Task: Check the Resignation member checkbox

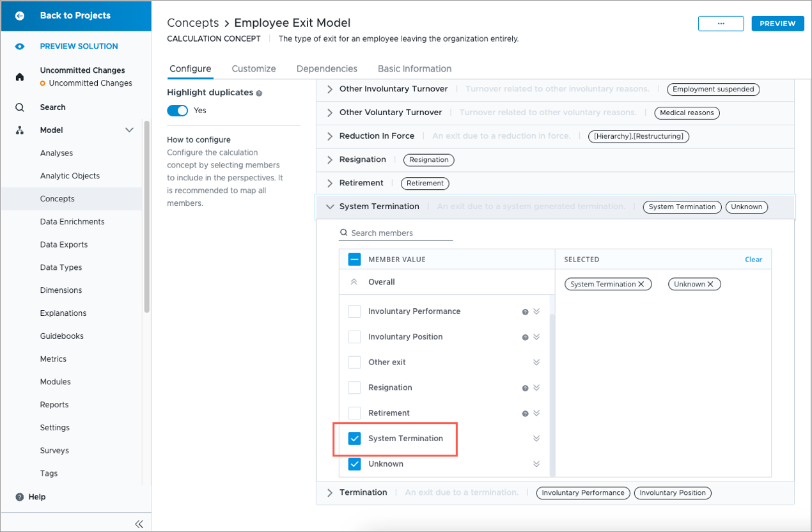Action: (354, 387)
